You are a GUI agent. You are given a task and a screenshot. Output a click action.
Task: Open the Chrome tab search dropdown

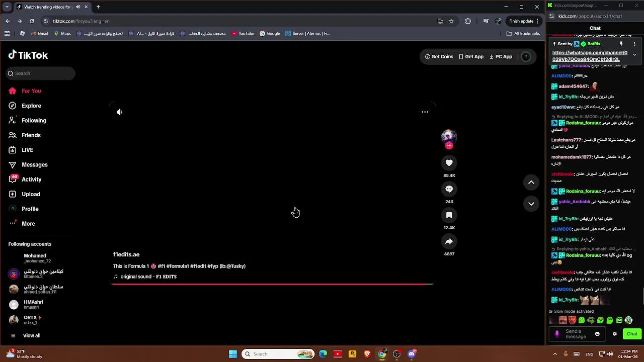[7, 7]
